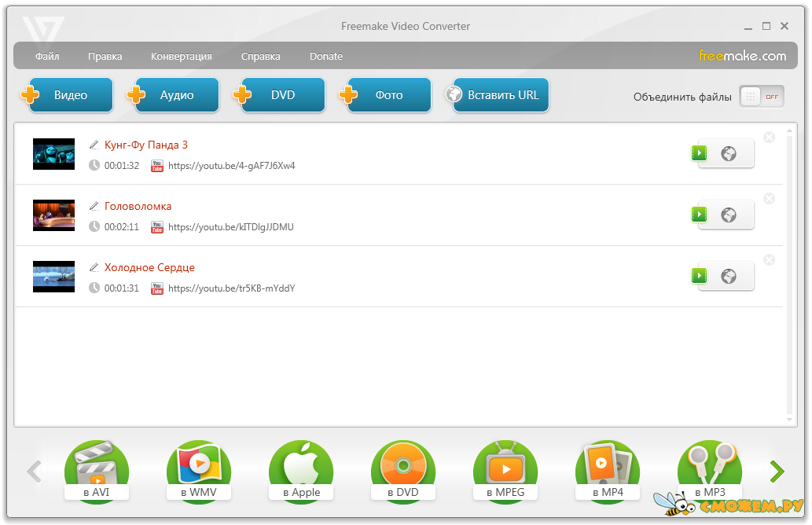Viewport: 812px width, 525px height.
Task: Open web options for Кунг-Фу Панда 3
Action: (x=729, y=154)
